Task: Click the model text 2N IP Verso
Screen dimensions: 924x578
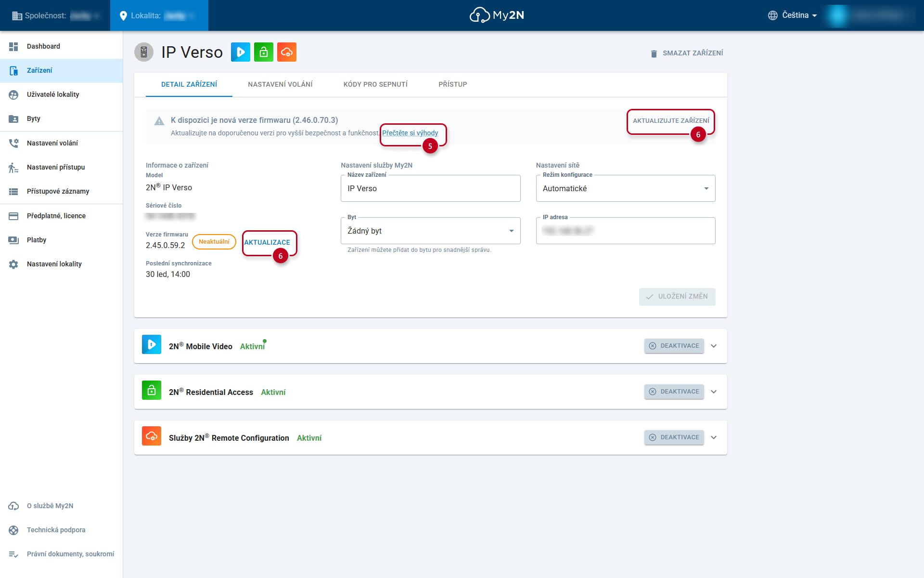Action: click(x=169, y=187)
